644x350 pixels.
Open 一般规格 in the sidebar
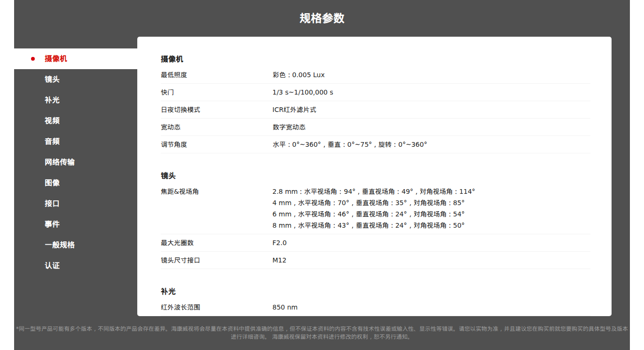tap(76, 245)
